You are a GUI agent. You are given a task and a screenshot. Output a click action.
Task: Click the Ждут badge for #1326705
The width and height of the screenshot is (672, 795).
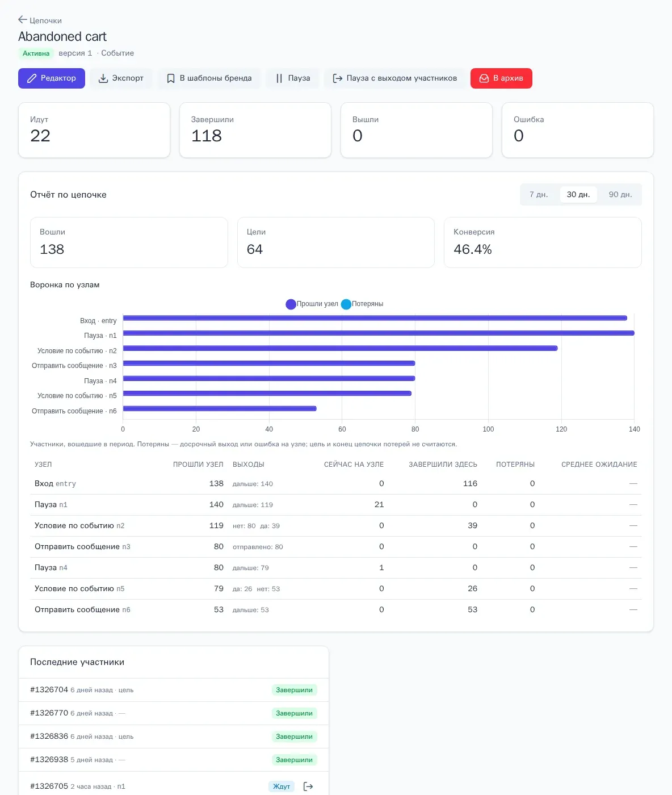[282, 786]
